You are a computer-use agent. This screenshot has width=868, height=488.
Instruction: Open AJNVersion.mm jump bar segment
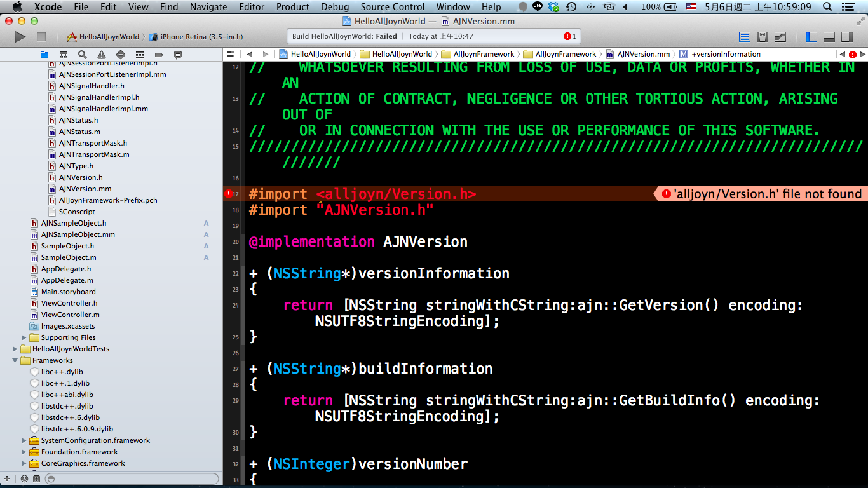(x=638, y=54)
